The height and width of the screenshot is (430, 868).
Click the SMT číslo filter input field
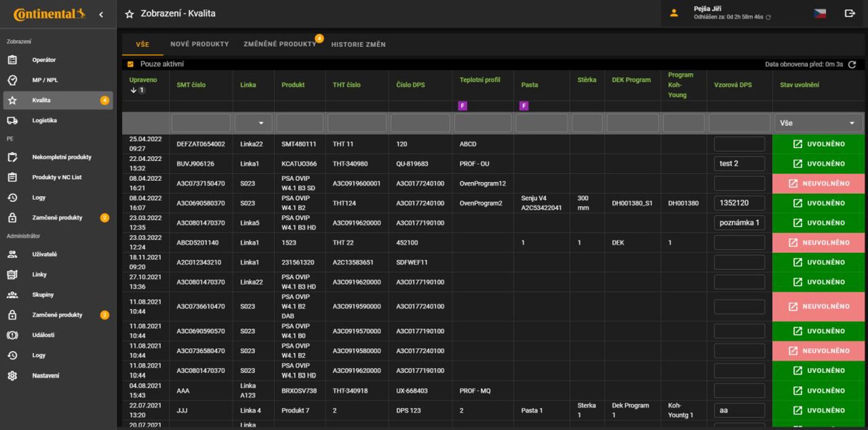(x=200, y=123)
